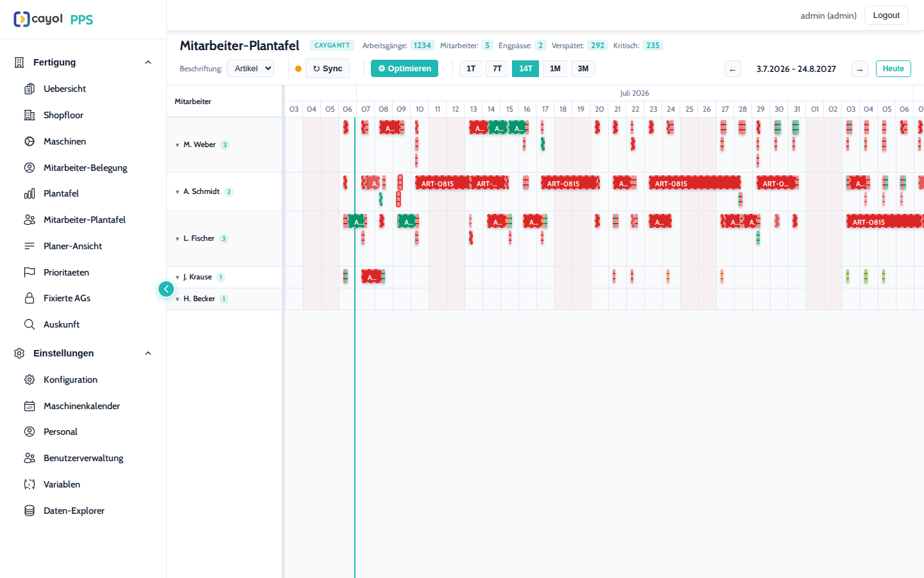
Task: Switch to 3M time range
Action: coord(583,69)
